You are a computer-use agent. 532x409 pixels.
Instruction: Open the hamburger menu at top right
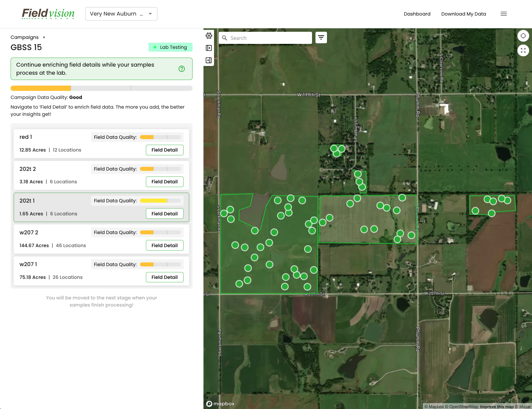(504, 14)
